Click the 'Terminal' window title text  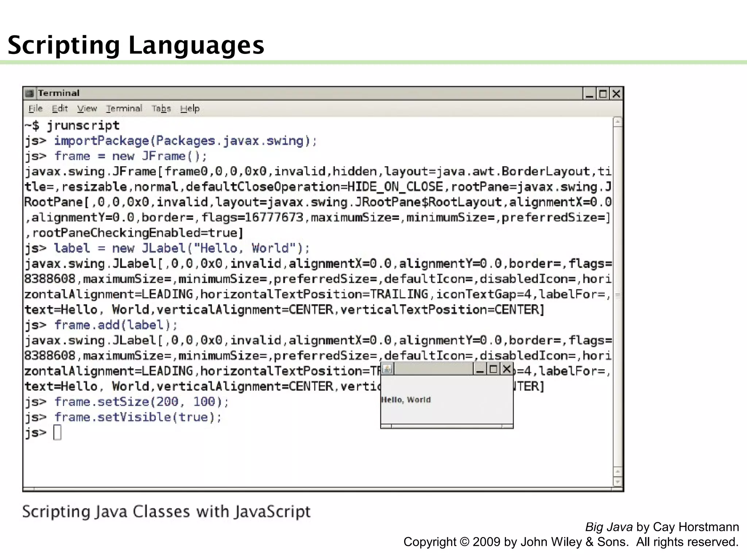click(x=59, y=93)
